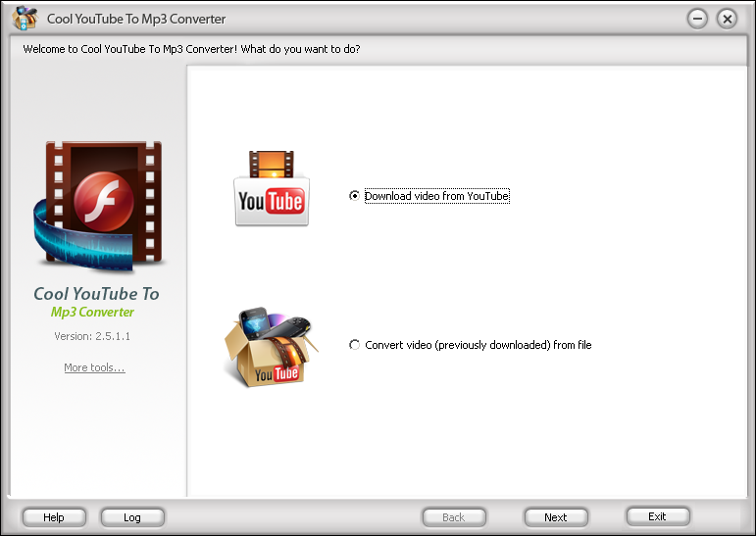Click the disabled Back button
Viewport: 756px width, 536px height.
click(x=454, y=517)
